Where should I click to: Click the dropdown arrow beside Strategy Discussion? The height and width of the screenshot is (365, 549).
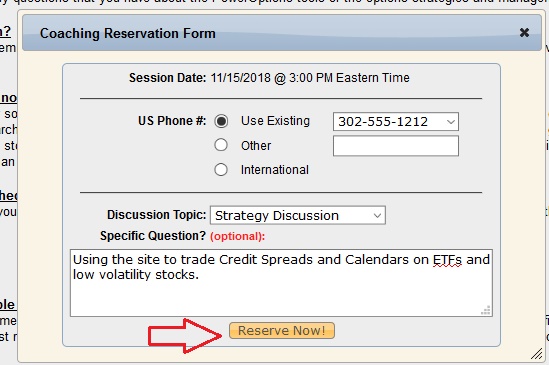(377, 215)
